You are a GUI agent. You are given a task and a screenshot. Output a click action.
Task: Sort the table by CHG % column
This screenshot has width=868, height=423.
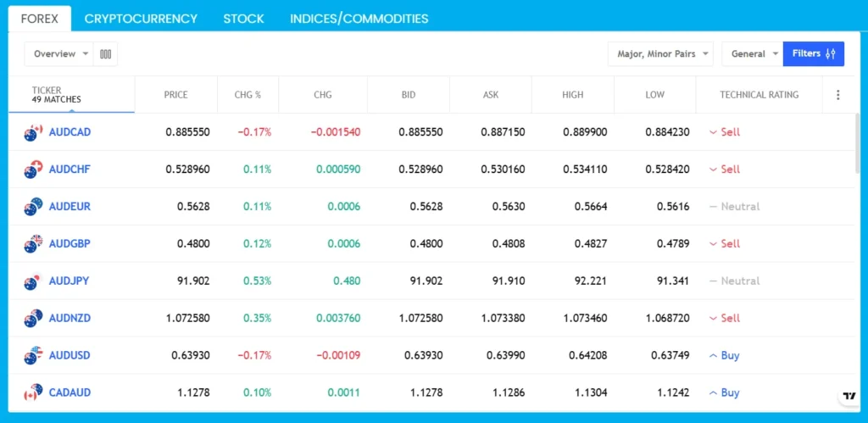(x=248, y=95)
